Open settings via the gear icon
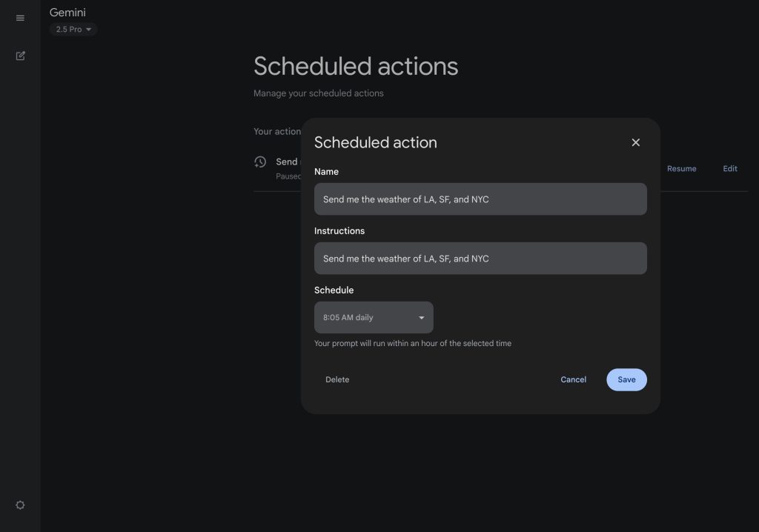This screenshot has height=532, width=759. click(x=20, y=505)
